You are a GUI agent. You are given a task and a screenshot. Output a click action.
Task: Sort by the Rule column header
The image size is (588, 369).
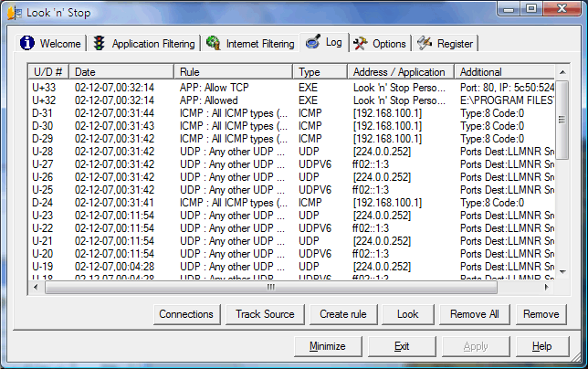click(233, 71)
